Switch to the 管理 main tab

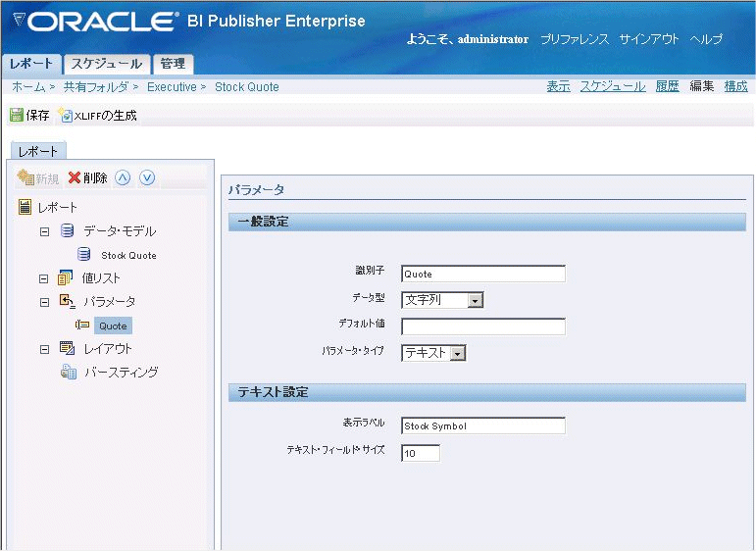click(x=173, y=64)
